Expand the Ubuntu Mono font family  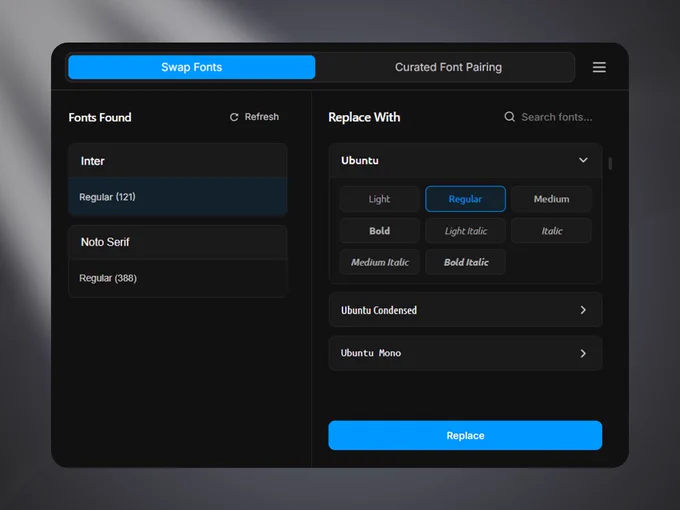[x=465, y=353]
